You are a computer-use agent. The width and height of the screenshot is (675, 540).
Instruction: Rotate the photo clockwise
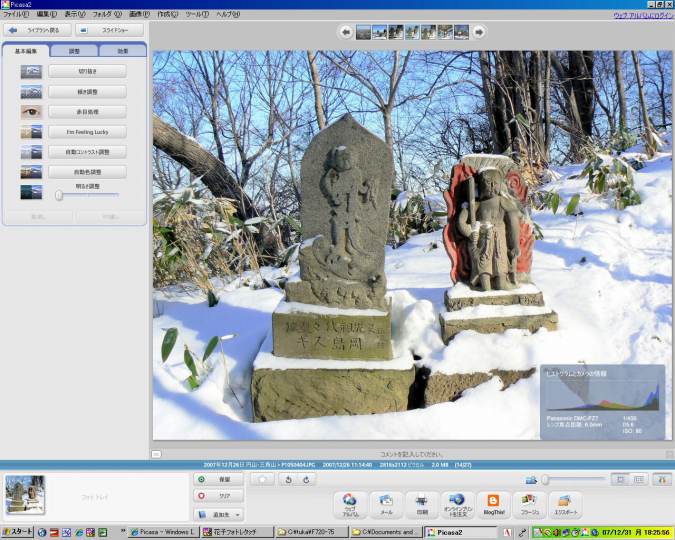(309, 480)
